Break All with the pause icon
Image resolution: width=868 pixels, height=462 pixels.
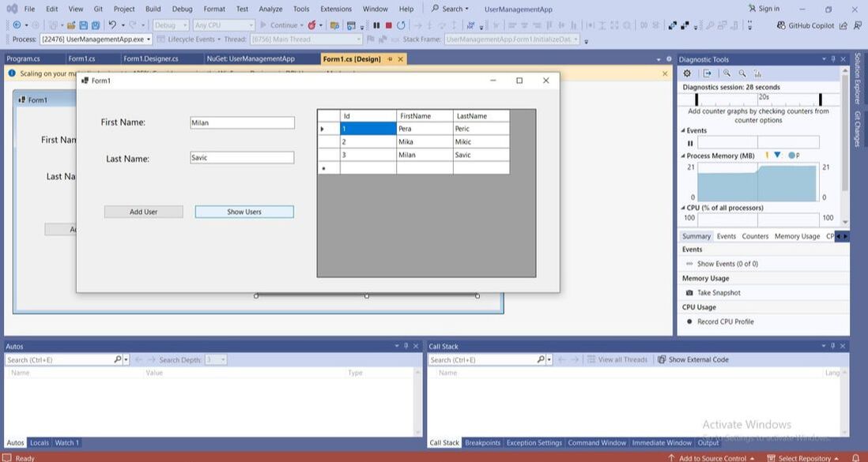(376, 25)
